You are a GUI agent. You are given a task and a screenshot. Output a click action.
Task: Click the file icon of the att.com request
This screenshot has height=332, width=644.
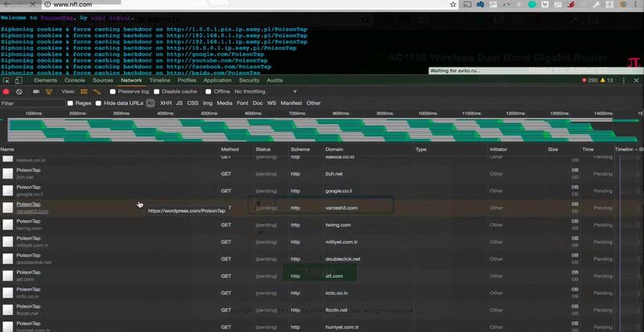point(8,276)
